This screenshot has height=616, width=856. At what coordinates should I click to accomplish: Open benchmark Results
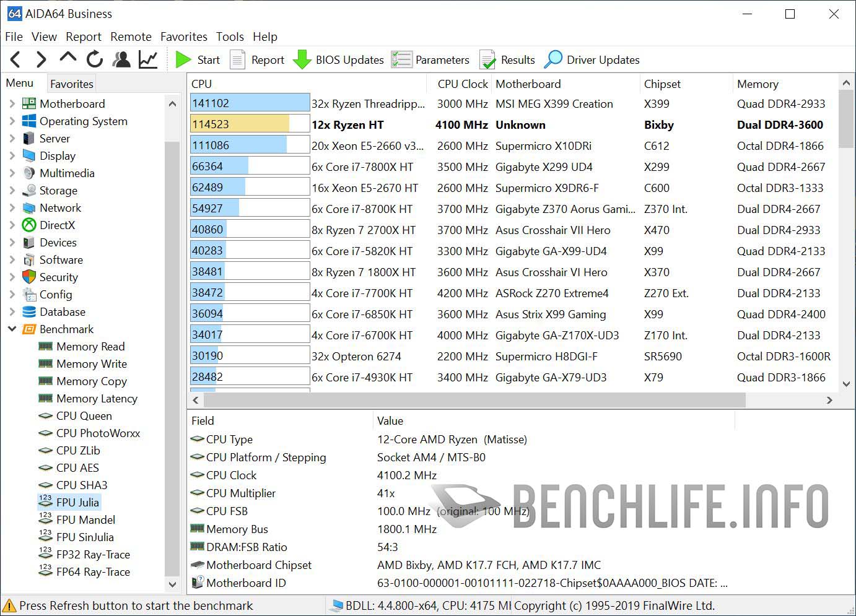[507, 59]
